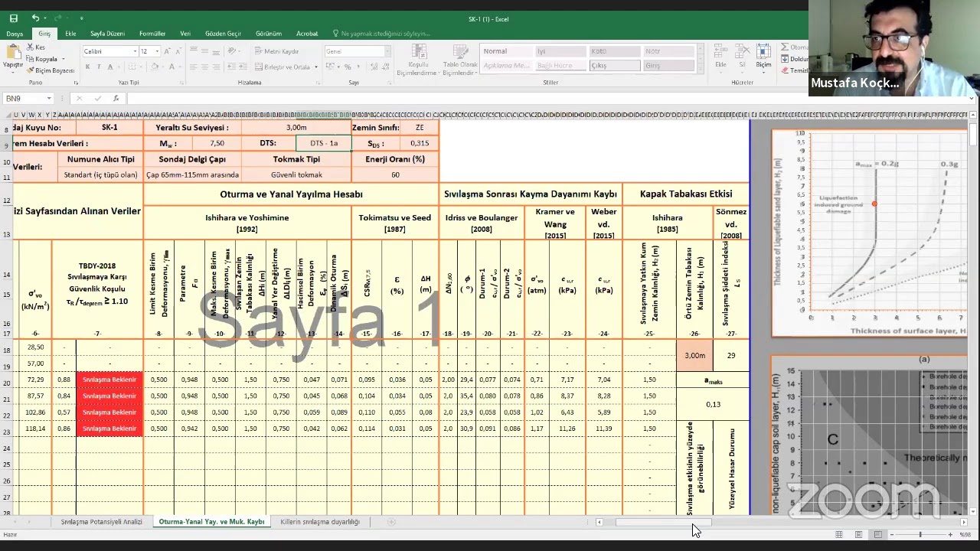Switch to Gözden Geçir ribbon tab
Viewport: 980px width, 551px height.
pos(223,34)
